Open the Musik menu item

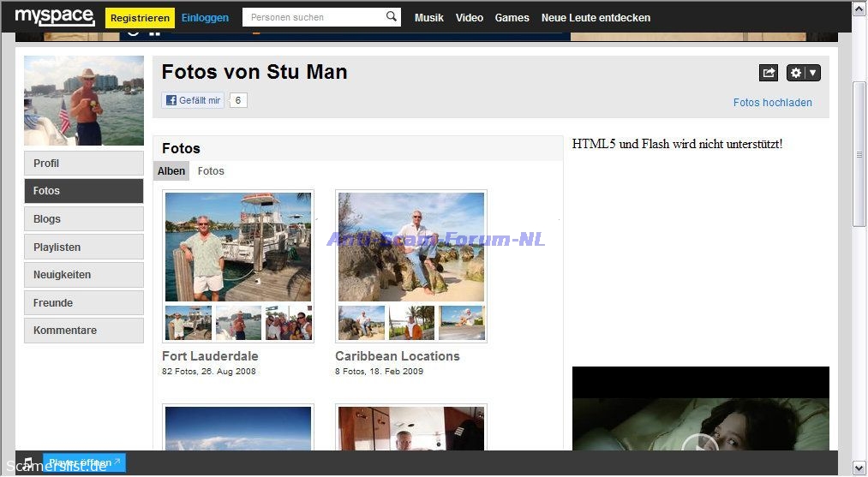(428, 18)
